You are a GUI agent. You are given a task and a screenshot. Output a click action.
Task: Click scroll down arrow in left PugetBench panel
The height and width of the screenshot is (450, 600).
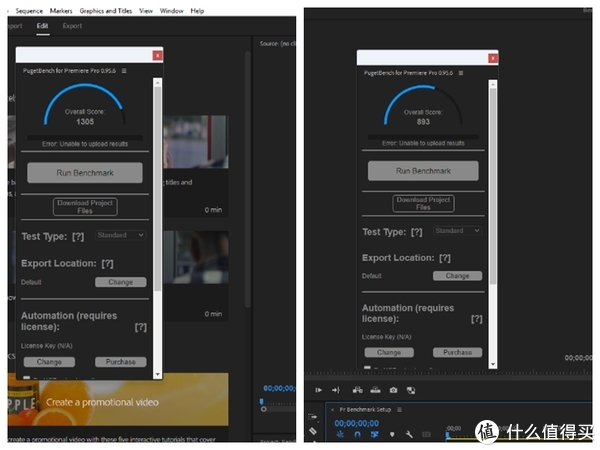[x=157, y=374]
